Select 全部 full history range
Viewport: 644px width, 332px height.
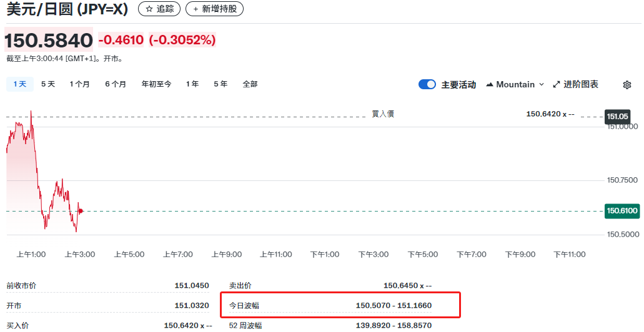coord(250,84)
